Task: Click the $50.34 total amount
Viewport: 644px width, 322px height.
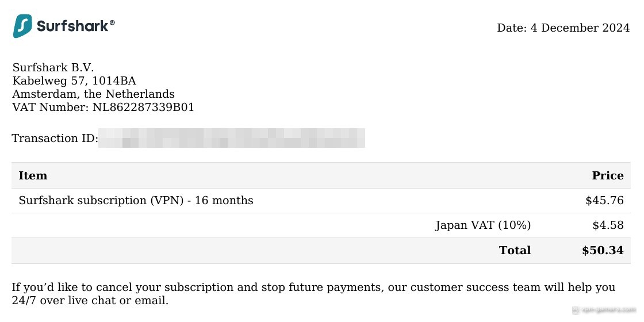Action: (603, 251)
